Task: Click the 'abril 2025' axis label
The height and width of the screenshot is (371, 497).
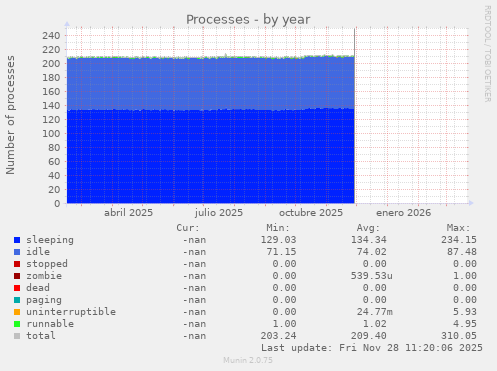Action: coord(128,213)
